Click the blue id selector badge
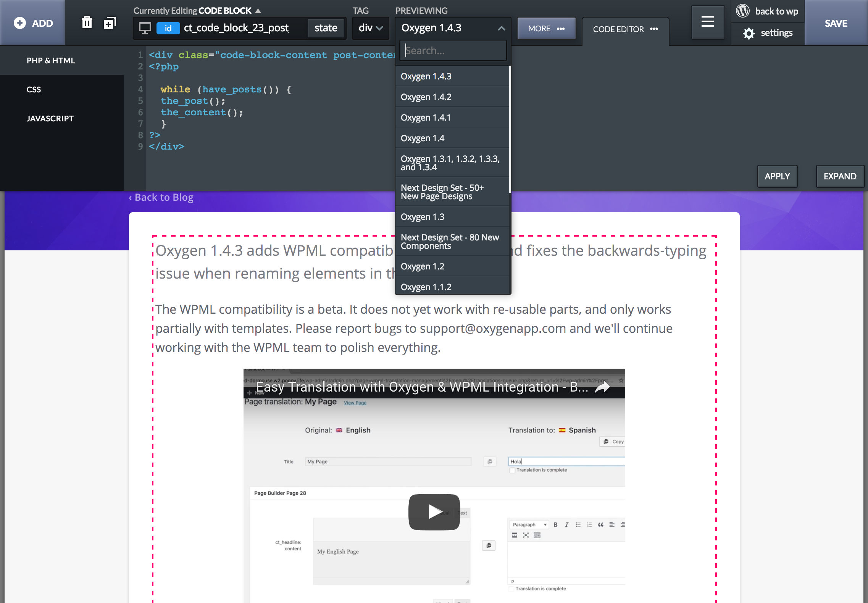 pyautogui.click(x=168, y=28)
